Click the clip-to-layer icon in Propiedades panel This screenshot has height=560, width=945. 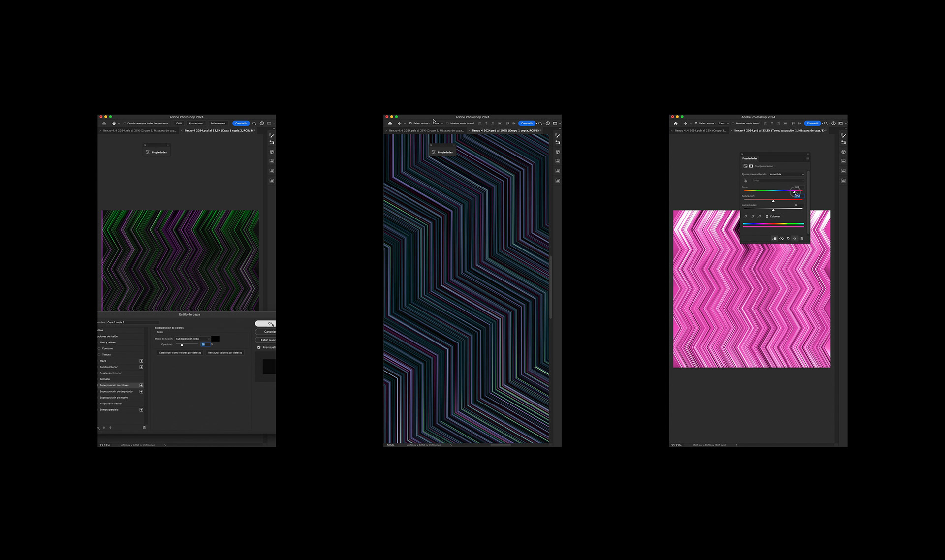click(x=774, y=239)
